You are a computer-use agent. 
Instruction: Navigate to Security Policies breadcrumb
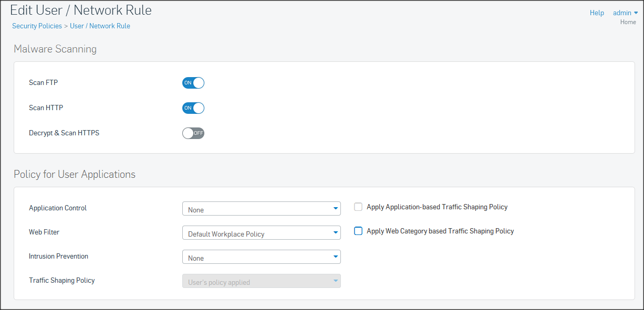37,26
